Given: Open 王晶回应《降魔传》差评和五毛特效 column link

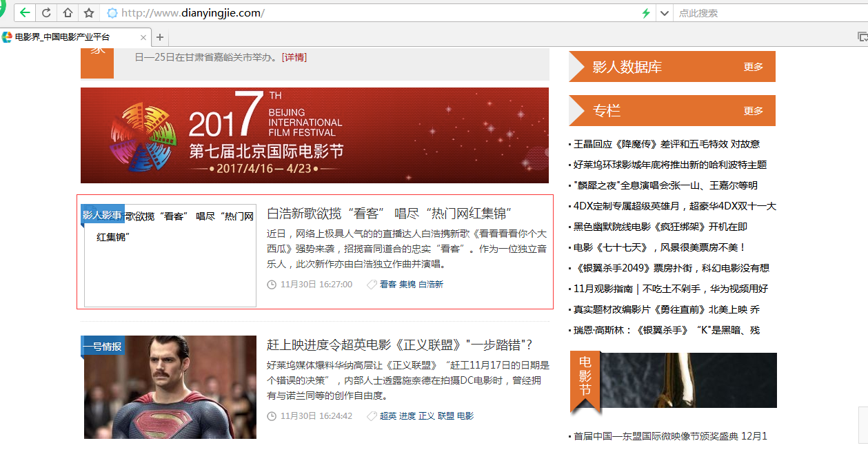Looking at the screenshot, I should click(667, 144).
